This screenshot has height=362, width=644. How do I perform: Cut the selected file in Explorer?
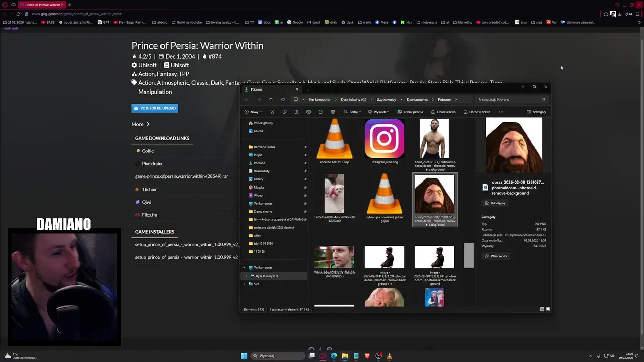tap(272, 112)
